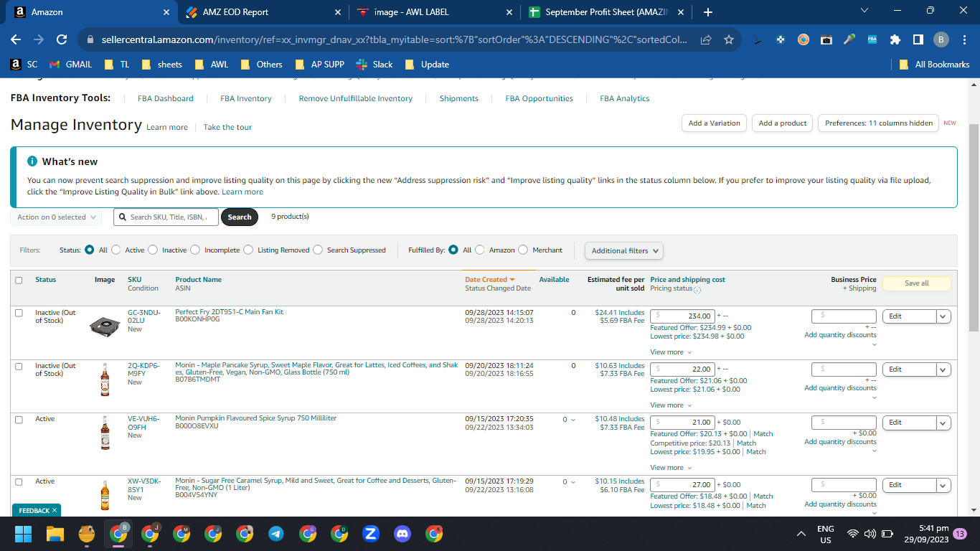The height and width of the screenshot is (551, 980).
Task: Share this page from the address bar
Action: click(706, 39)
